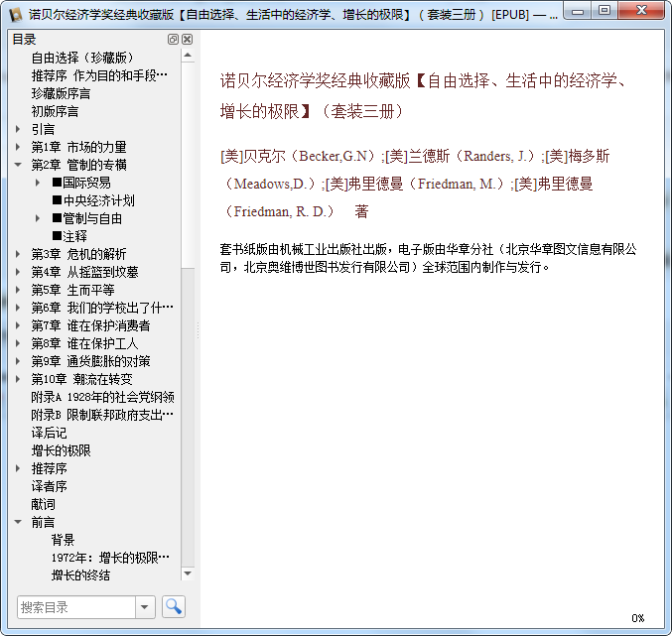672x636 pixels.
Task: Click the book title heading text
Action: click(424, 96)
